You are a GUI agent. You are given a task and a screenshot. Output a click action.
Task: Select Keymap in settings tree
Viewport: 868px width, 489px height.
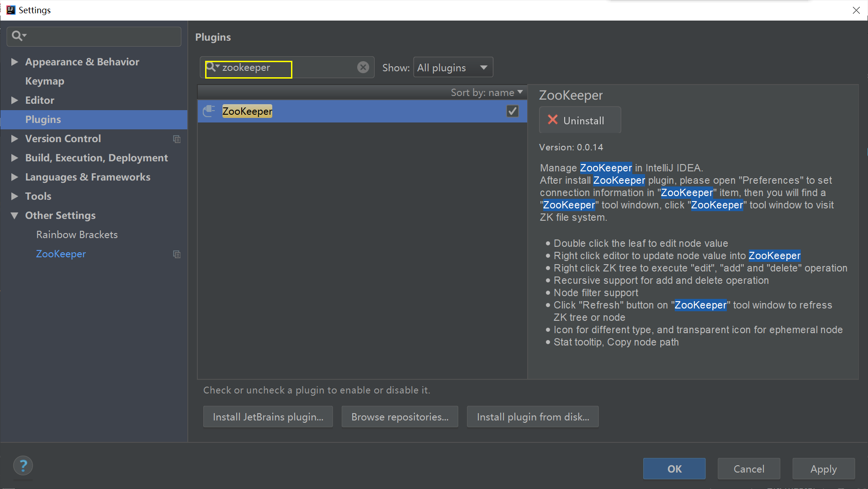[45, 81]
